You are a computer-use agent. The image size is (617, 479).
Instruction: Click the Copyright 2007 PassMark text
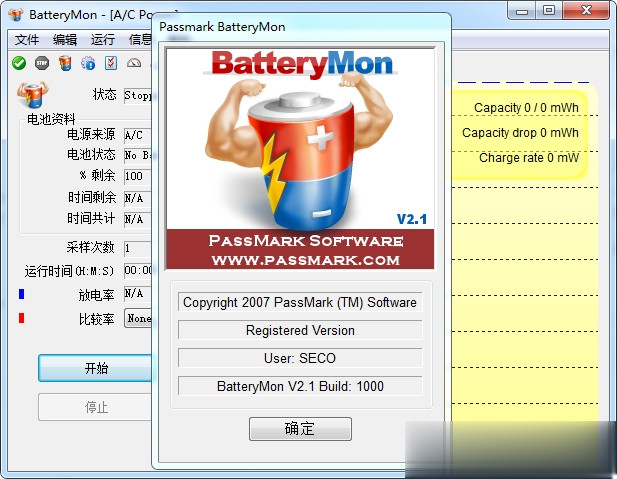pos(300,302)
